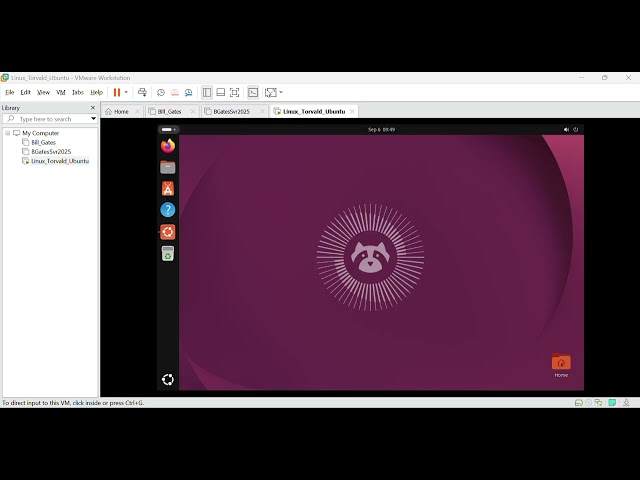Open the power options dropdown arrow
640x480 pixels.
(126, 92)
